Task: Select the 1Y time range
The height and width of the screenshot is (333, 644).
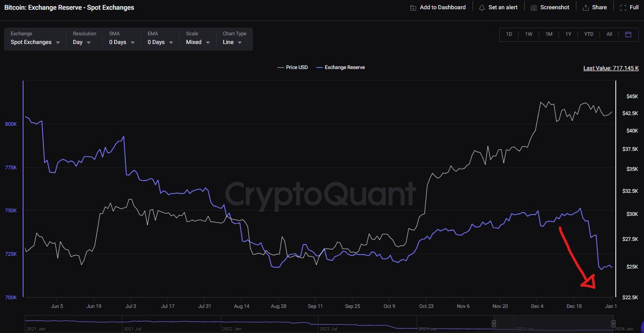Action: (568, 34)
